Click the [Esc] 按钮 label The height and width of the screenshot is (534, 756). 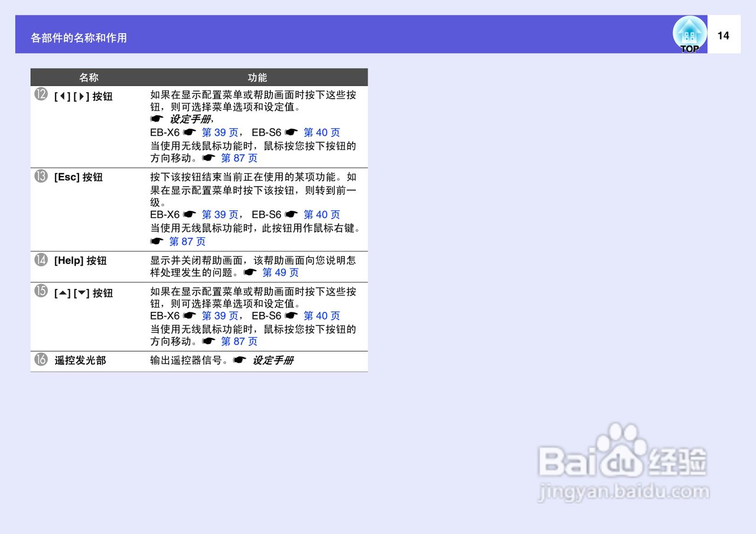point(79,177)
